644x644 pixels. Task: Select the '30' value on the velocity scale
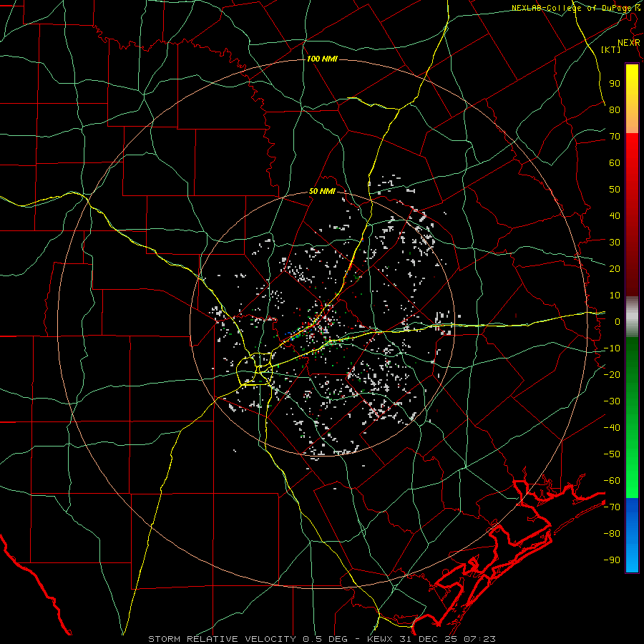615,243
